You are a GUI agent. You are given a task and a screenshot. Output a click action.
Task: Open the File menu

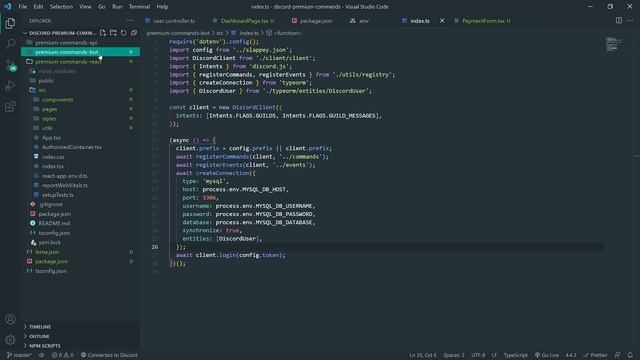coord(23,7)
